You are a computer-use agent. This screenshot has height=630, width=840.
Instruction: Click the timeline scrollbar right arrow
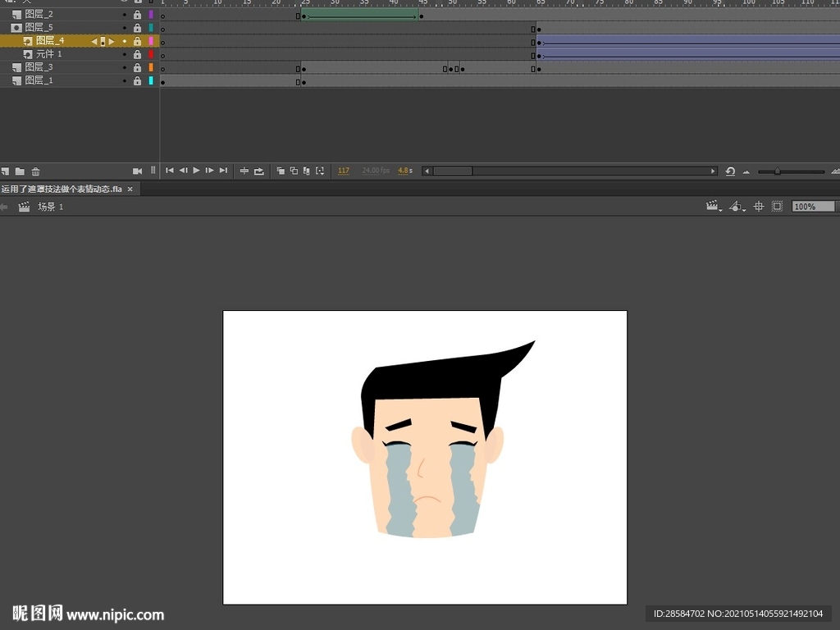coord(713,171)
